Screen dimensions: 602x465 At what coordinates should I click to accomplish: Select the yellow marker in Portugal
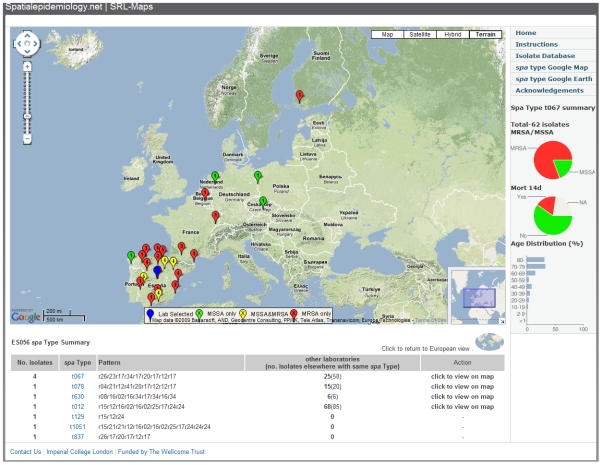coord(144,276)
